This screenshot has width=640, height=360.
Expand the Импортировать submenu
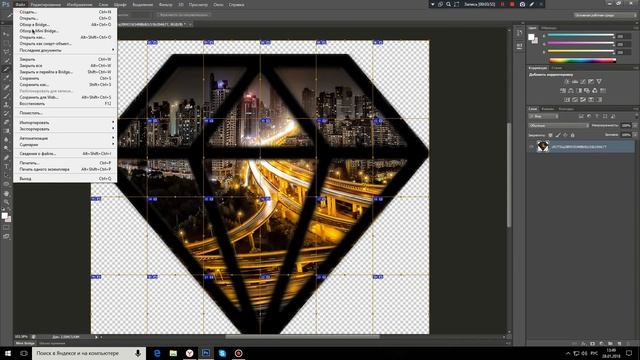point(65,122)
